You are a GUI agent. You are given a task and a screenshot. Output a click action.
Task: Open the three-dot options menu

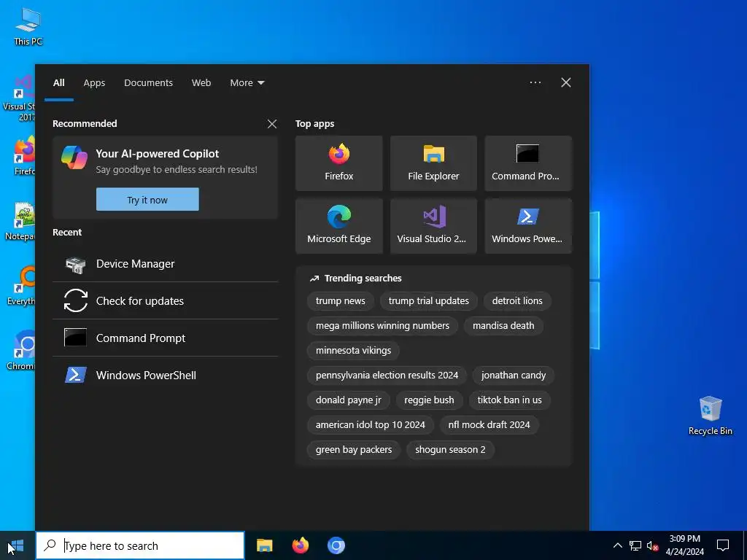coord(535,82)
